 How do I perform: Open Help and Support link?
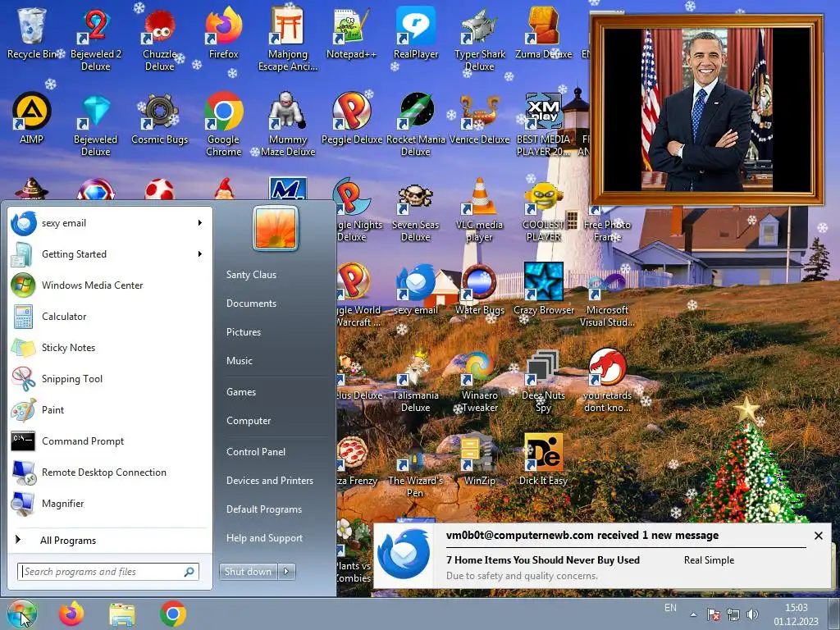point(264,538)
